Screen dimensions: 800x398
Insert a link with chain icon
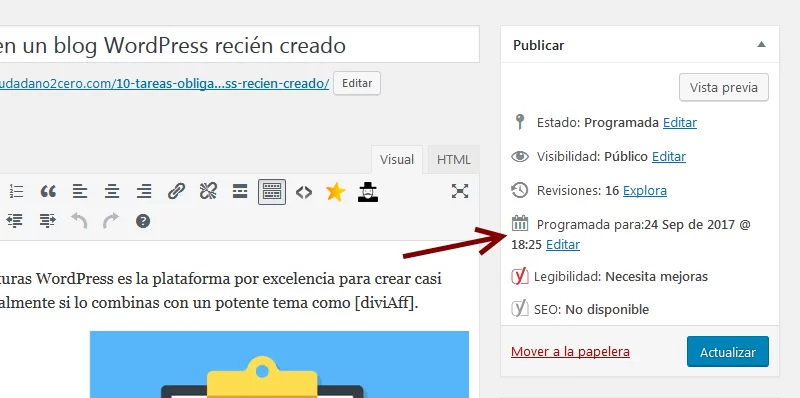(x=176, y=192)
